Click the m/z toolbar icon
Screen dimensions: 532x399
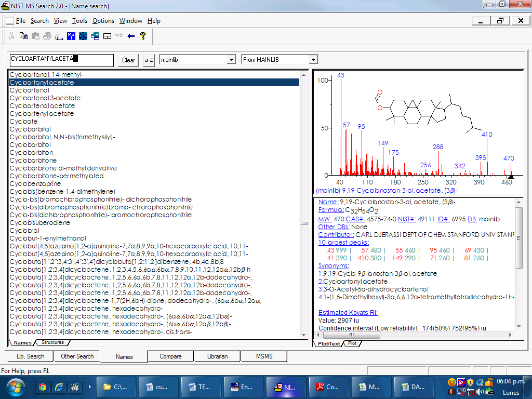pos(118,35)
